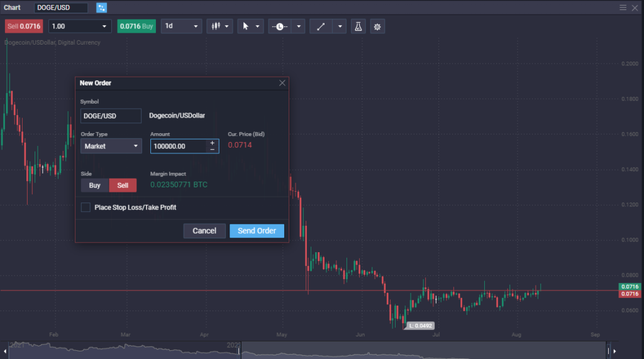Click the Jul label on time axis

pyautogui.click(x=436, y=334)
